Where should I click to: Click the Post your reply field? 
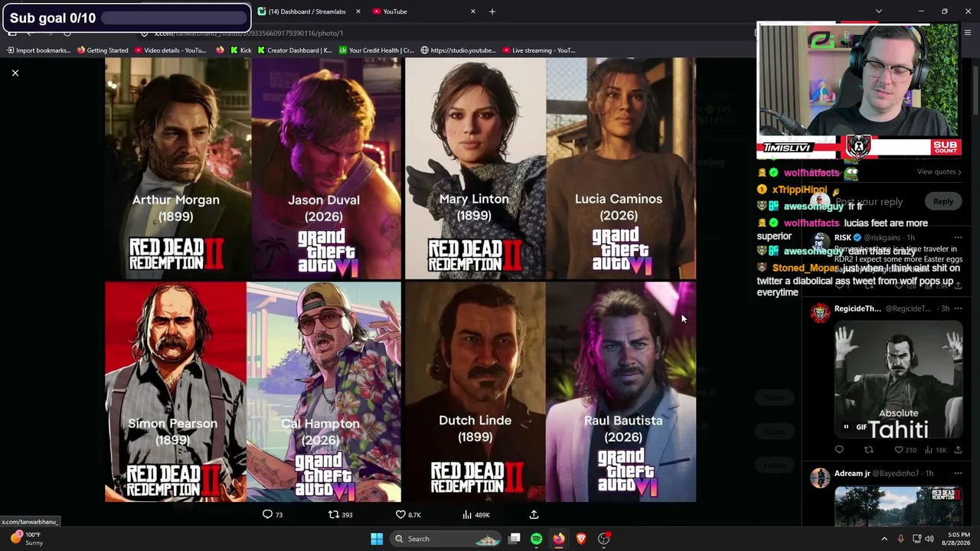click(869, 202)
